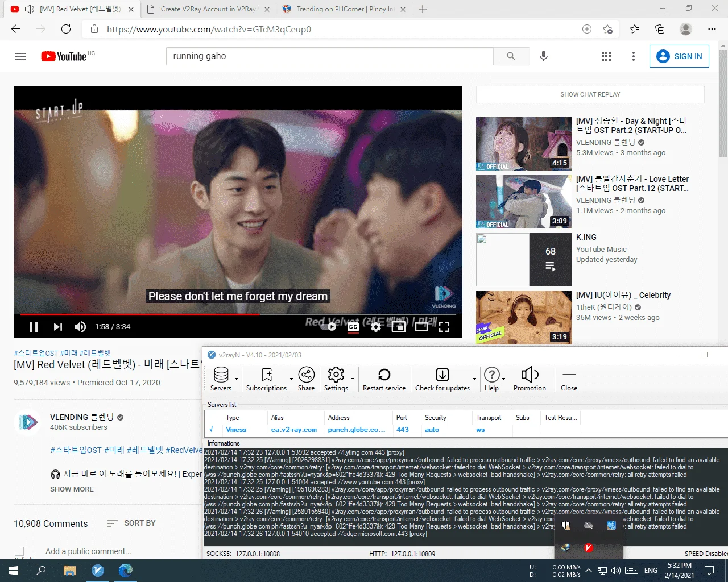728x582 pixels.
Task: Open the YouTube apps grid
Action: [x=606, y=56]
